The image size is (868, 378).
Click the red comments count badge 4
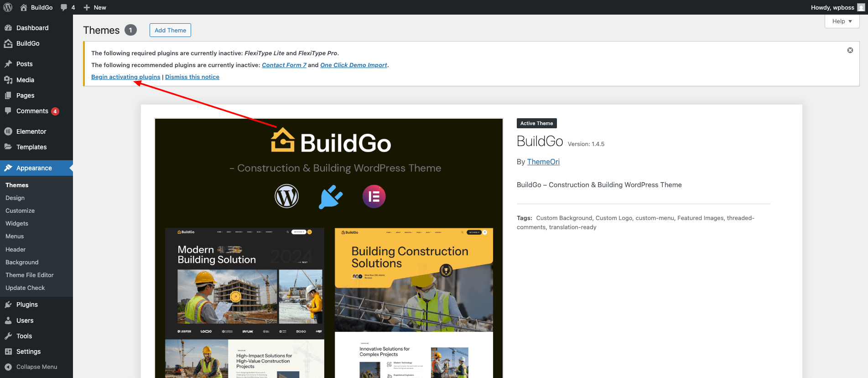[x=55, y=111]
